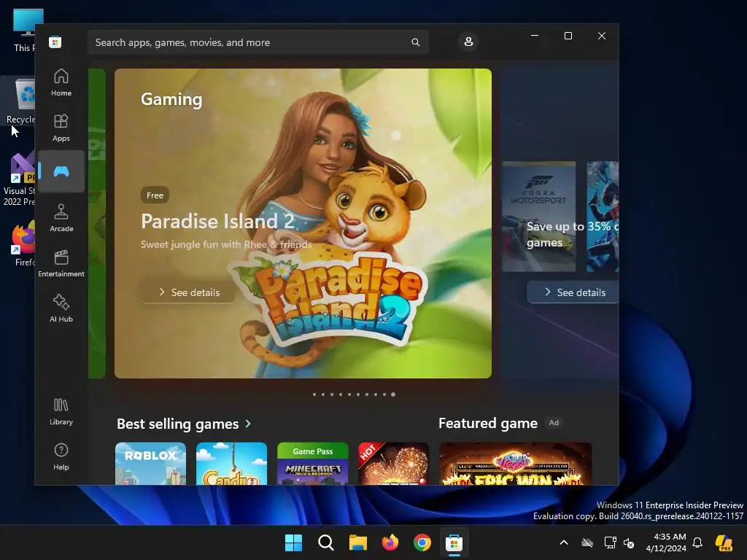Show hidden system tray icons
Screen dimensions: 747x560
click(564, 542)
